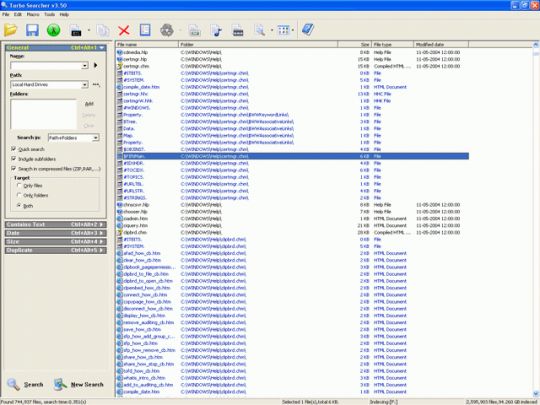Image resolution: width=540 pixels, height=405 pixels.
Task: Select the Only folders radio button
Action: click(19, 195)
